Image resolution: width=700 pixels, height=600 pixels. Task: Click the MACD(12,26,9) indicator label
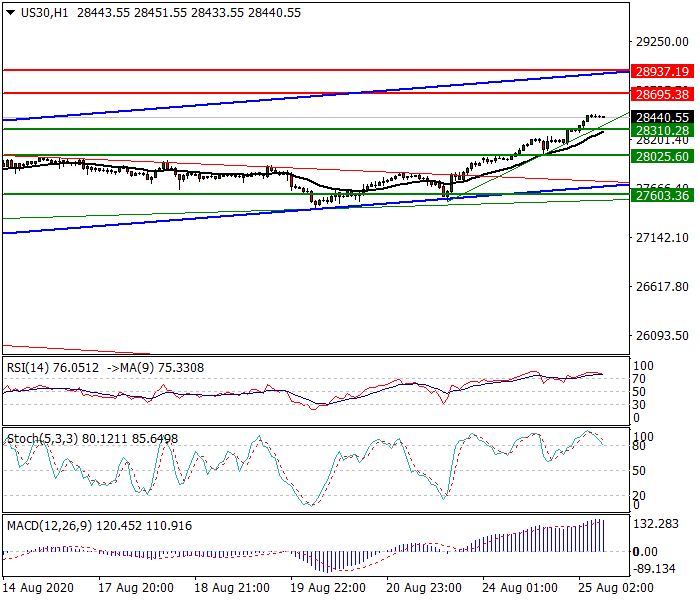click(50, 526)
